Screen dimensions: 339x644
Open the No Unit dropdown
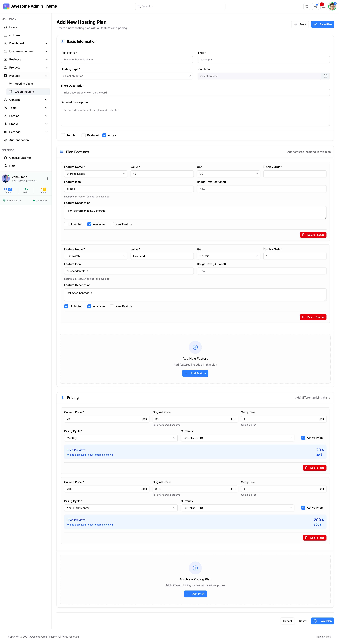tap(228, 256)
